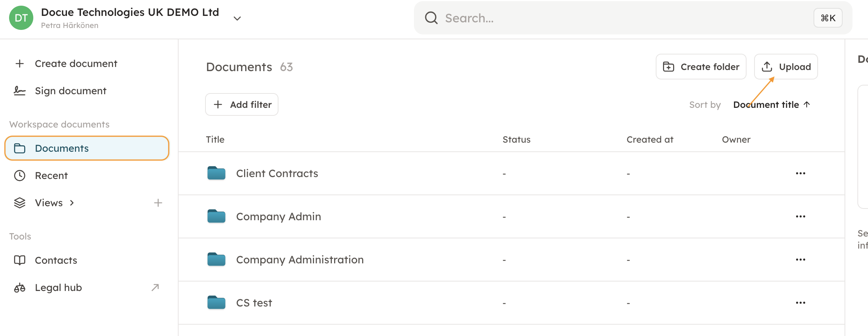This screenshot has height=336, width=868.
Task: Add a new view with plus icon
Action: 158,203
